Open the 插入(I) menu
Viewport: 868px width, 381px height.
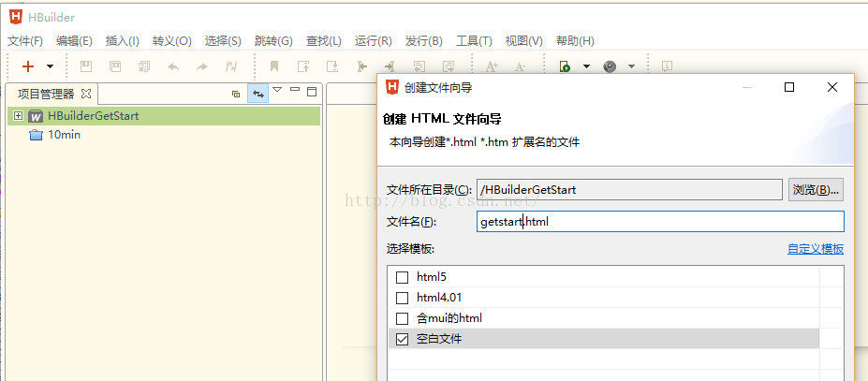coord(123,41)
